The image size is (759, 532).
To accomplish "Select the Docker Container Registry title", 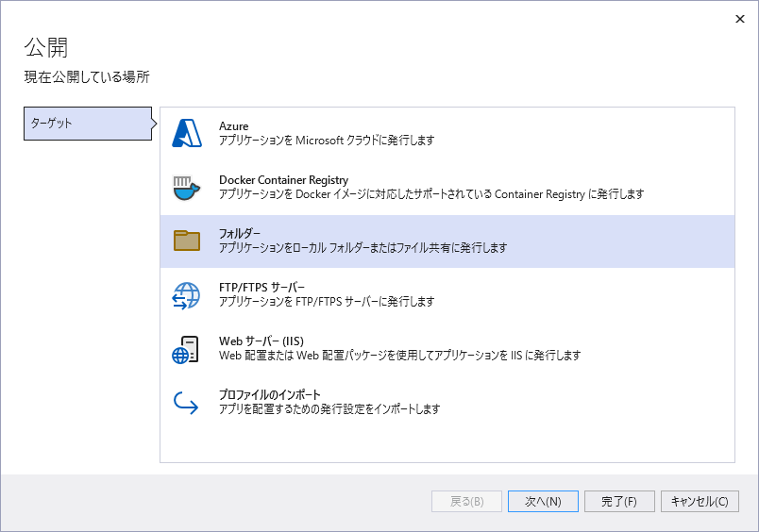I will point(283,180).
